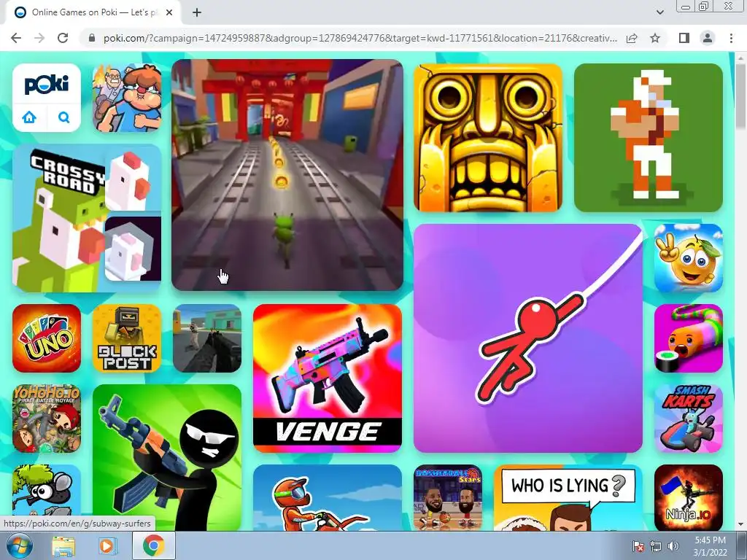The height and width of the screenshot is (560, 747).
Task: Open the Ninja.io game tile
Action: tap(689, 497)
